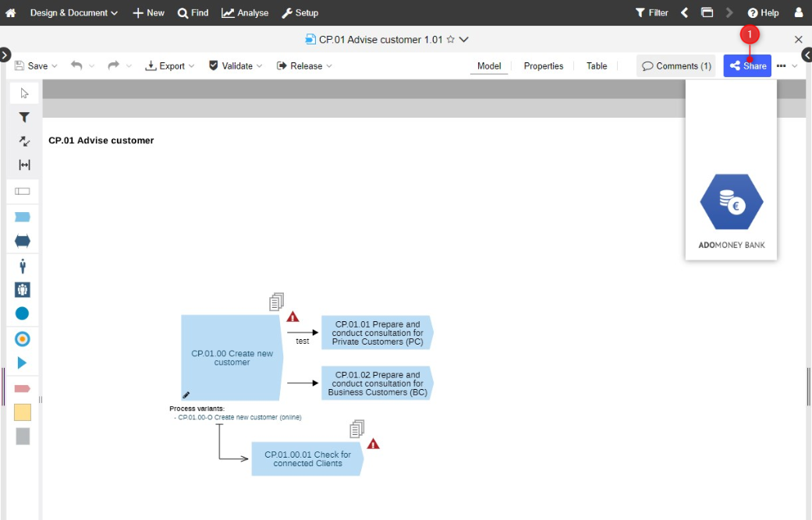Select the swimlane rectangle shape
Screen dimensions: 812x520
[x=23, y=192]
